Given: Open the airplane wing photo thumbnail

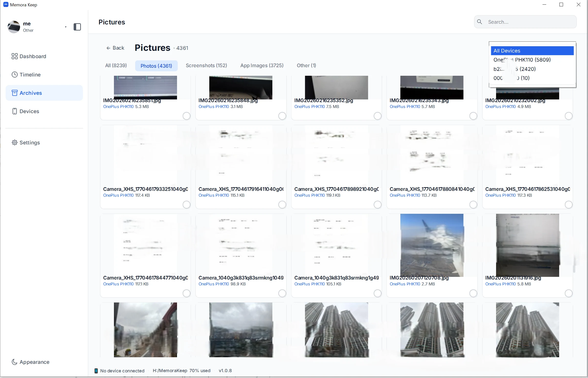Looking at the screenshot, I should pos(432,245).
